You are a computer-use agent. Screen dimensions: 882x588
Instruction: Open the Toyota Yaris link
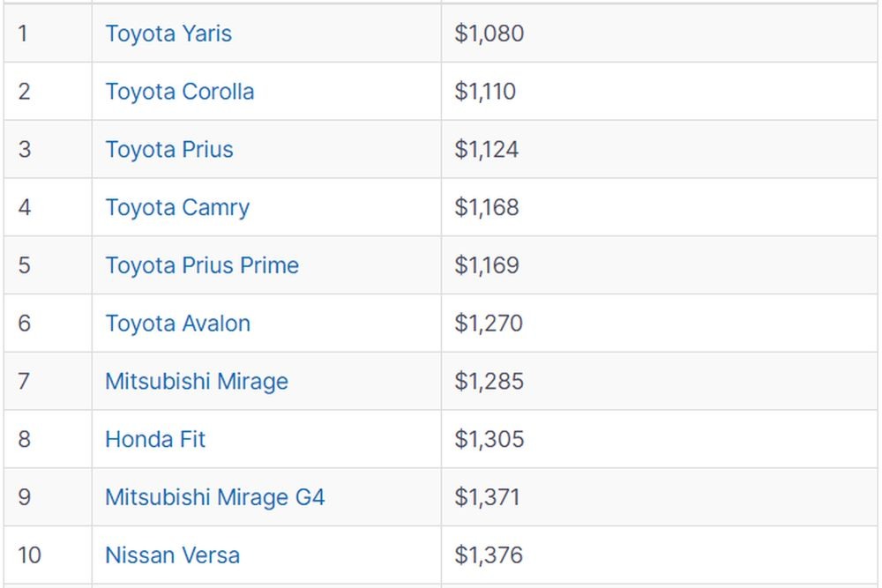[168, 33]
